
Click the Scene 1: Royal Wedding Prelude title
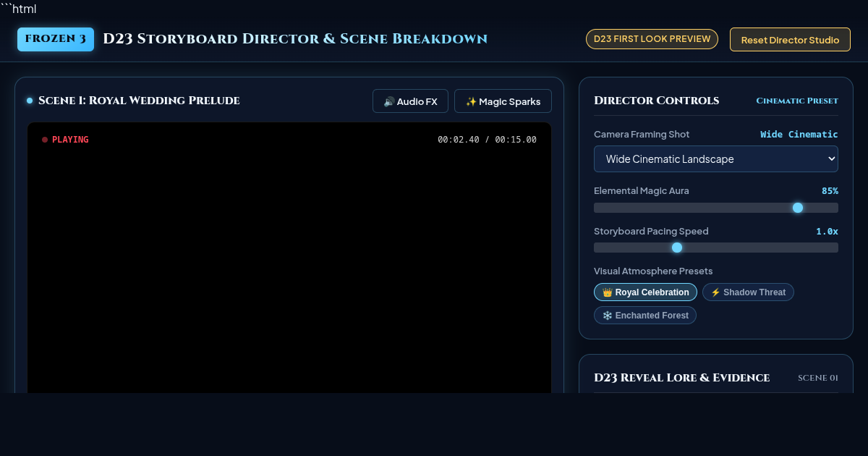point(139,101)
